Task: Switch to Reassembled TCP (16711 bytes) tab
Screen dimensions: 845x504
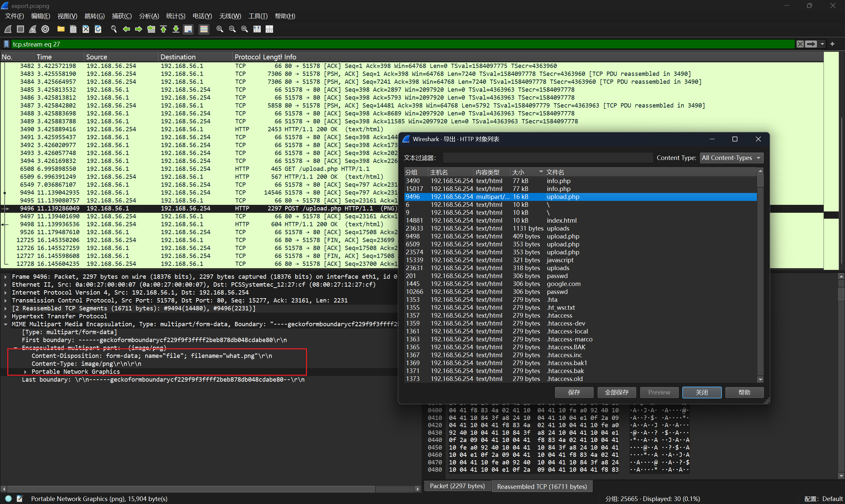Action: pyautogui.click(x=542, y=486)
